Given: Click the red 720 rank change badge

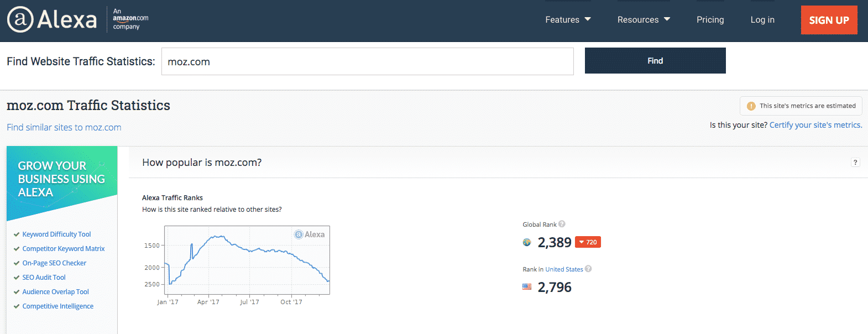Looking at the screenshot, I should [x=588, y=242].
